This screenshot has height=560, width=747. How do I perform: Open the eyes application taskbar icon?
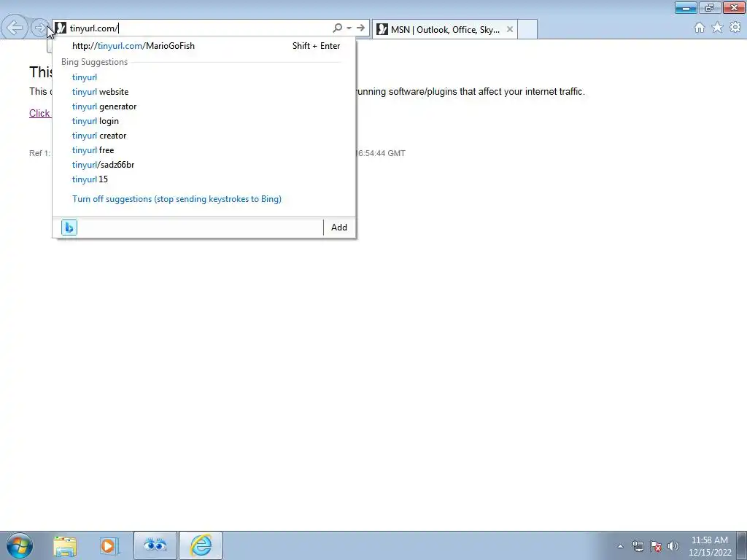pyautogui.click(x=155, y=545)
